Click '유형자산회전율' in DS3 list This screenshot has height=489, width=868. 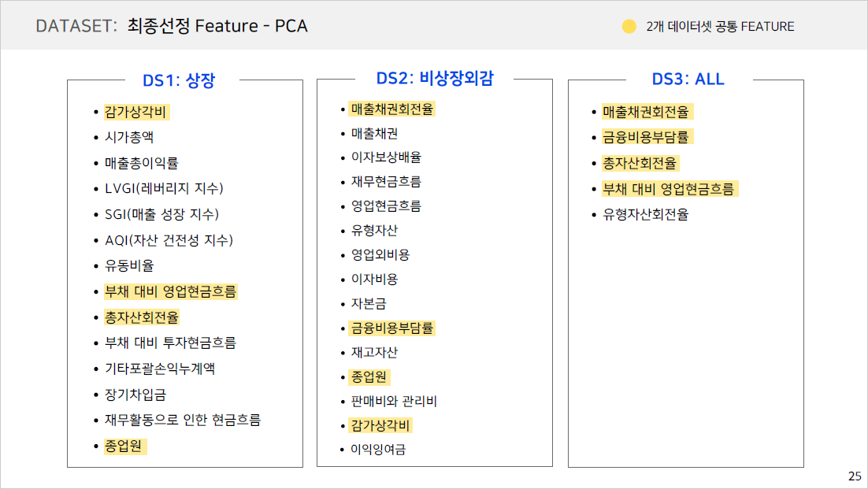pos(645,214)
